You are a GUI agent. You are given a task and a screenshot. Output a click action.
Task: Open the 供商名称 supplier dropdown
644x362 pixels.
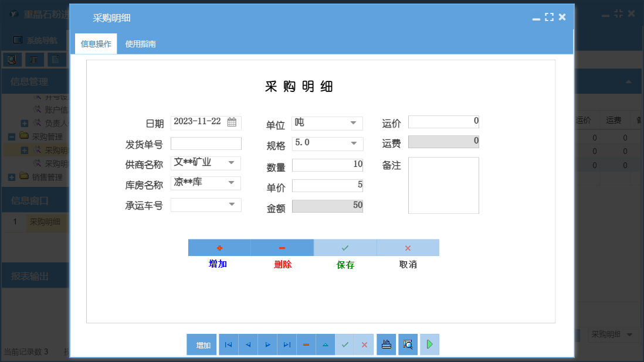(x=233, y=163)
